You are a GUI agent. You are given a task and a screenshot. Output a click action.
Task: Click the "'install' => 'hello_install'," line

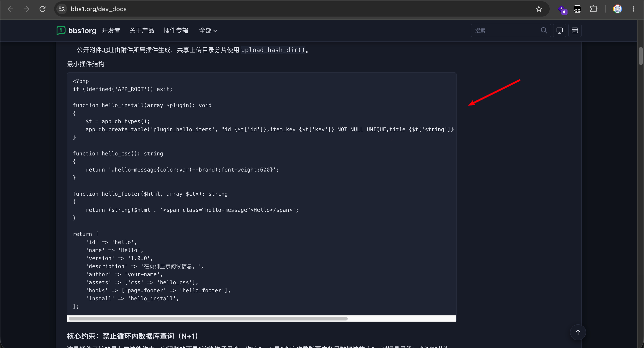(132, 299)
